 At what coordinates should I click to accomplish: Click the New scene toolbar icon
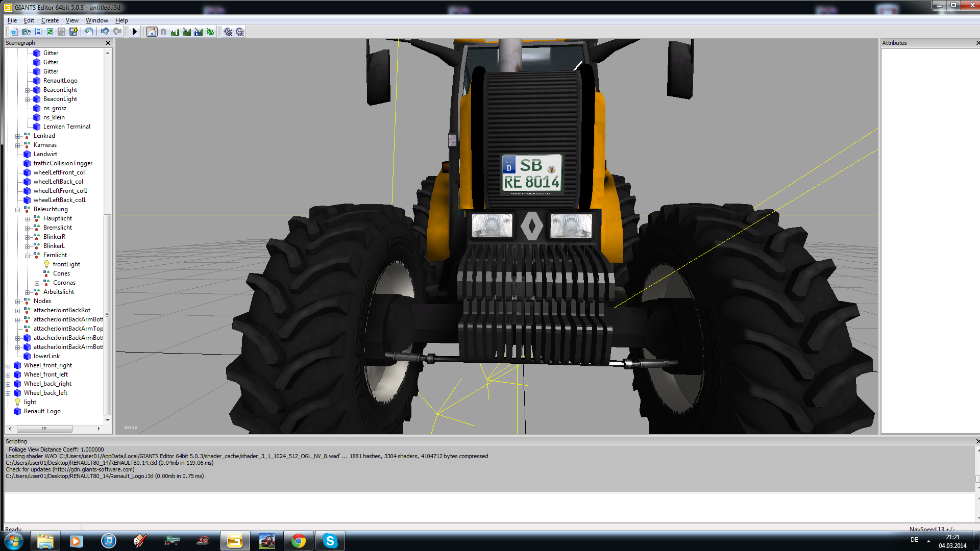(x=14, y=32)
